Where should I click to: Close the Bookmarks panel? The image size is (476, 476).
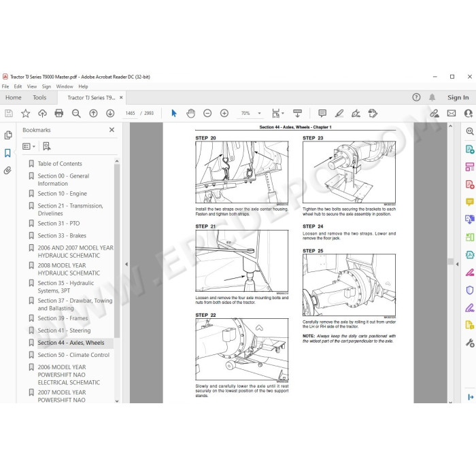tap(112, 130)
